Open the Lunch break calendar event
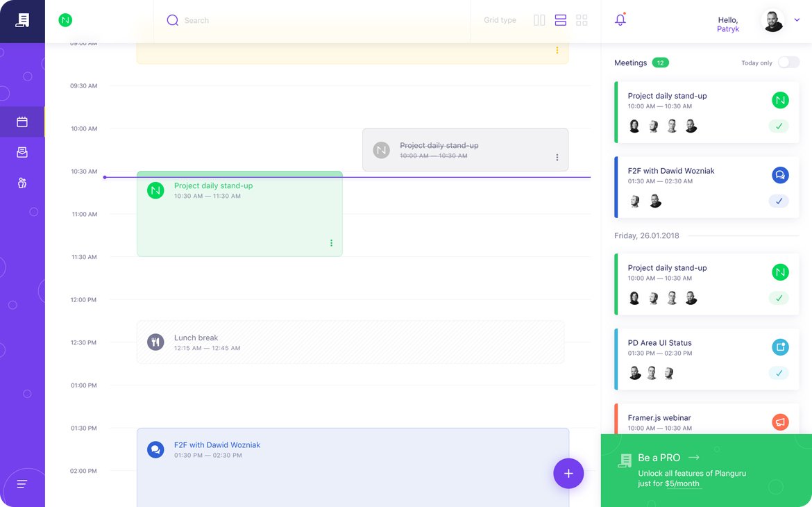 tap(350, 342)
